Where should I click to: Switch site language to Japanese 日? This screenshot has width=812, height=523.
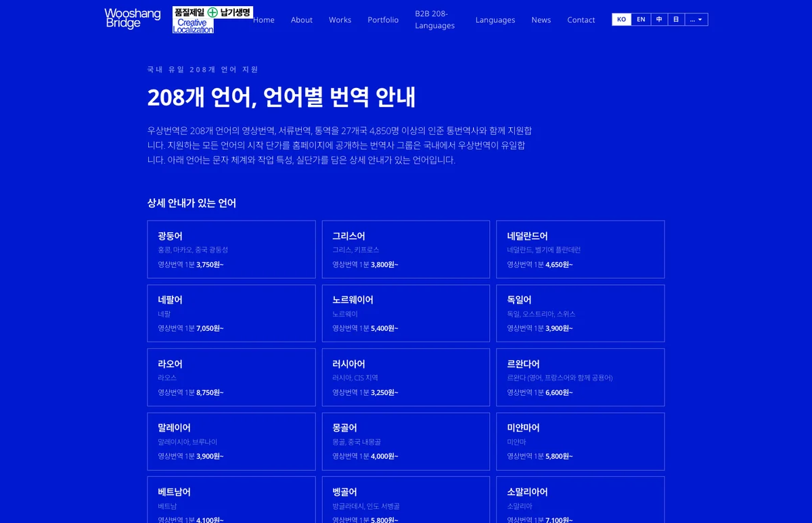pyautogui.click(x=676, y=20)
